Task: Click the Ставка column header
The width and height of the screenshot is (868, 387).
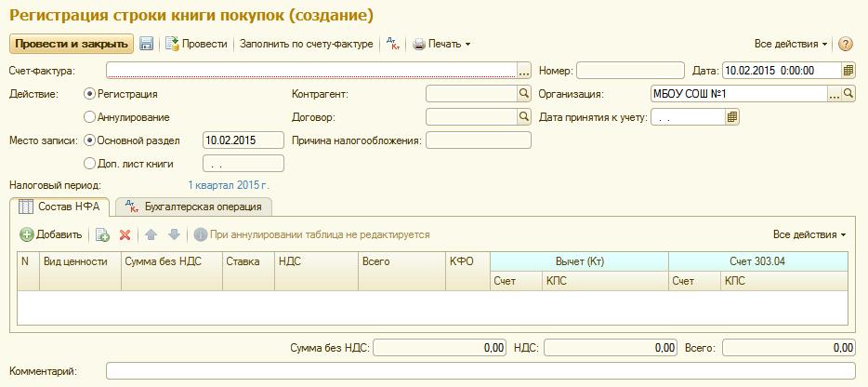Action: click(248, 271)
